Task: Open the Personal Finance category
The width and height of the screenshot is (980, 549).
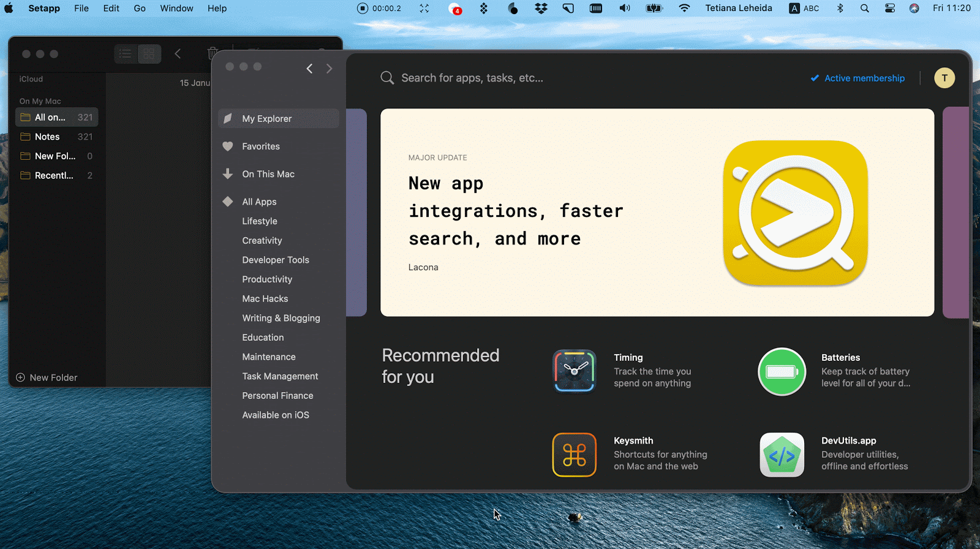Action: 277,396
